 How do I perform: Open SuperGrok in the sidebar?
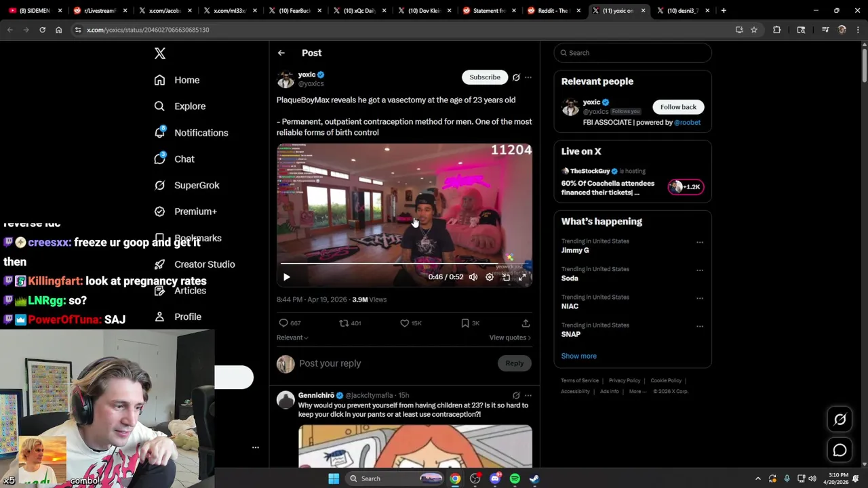pyautogui.click(x=186, y=185)
